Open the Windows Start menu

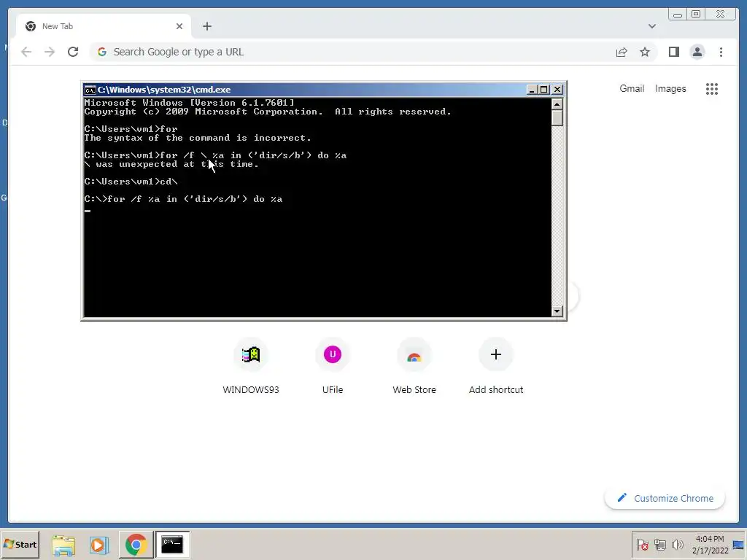(x=20, y=544)
